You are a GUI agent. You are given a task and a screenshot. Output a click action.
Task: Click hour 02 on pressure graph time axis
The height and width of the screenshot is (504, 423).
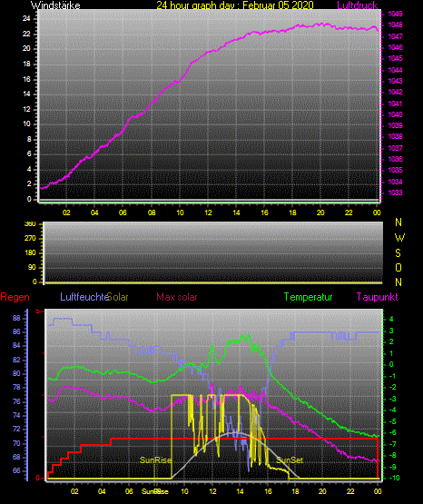66,212
